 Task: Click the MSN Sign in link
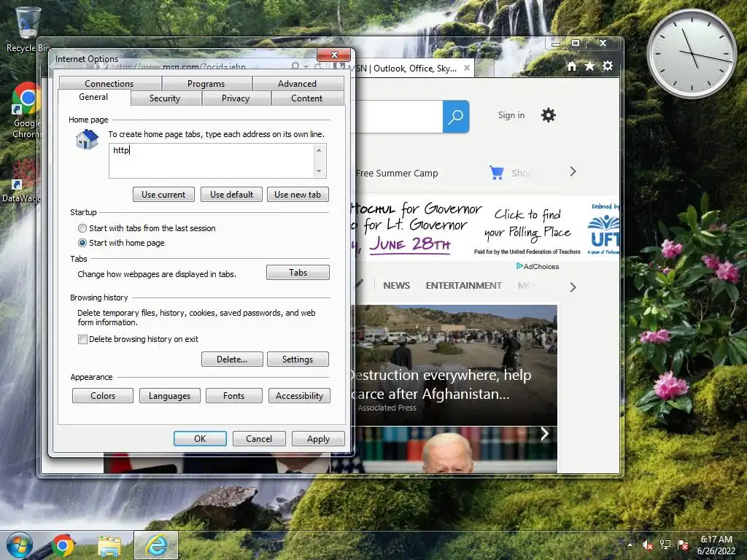point(511,114)
